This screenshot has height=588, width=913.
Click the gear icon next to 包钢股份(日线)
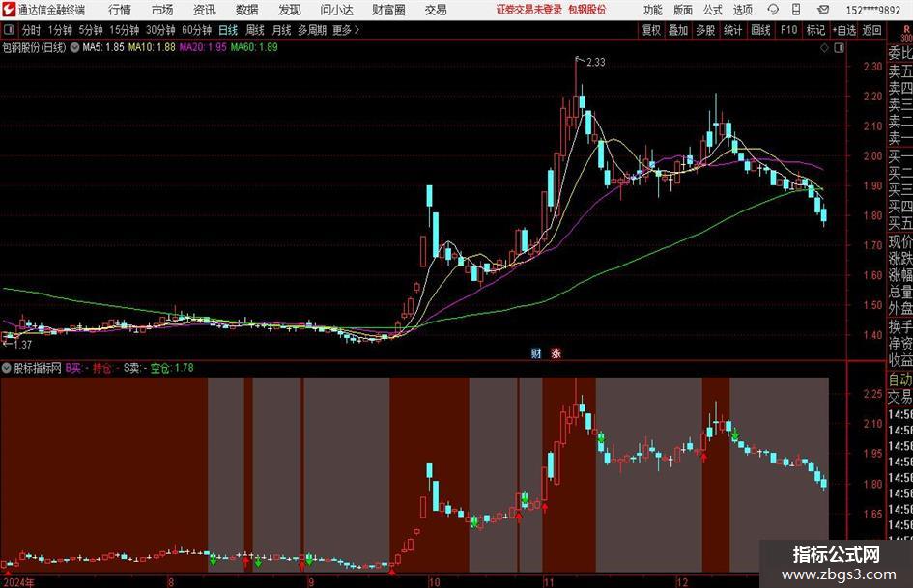[74, 47]
